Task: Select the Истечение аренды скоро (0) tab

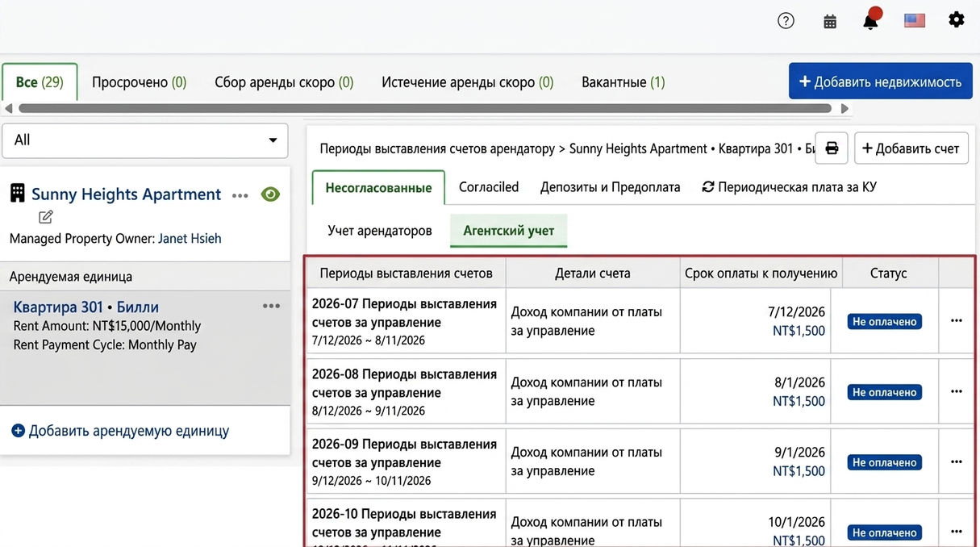Action: (x=468, y=82)
